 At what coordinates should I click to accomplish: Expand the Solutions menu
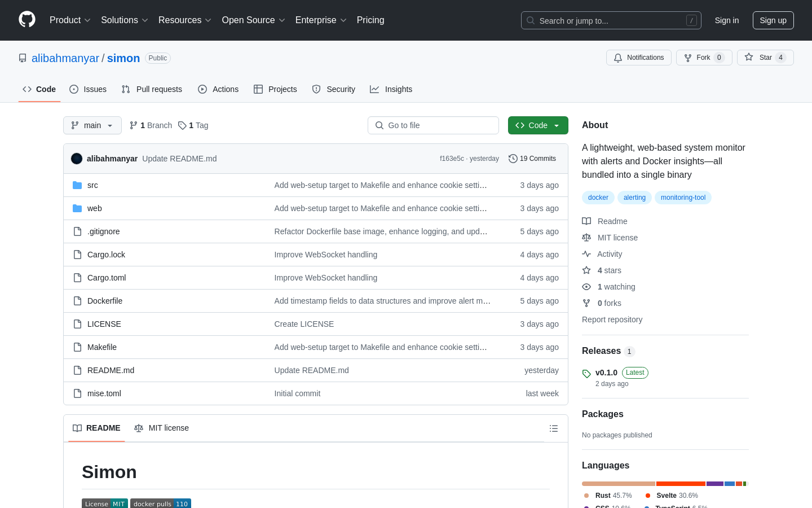[x=125, y=20]
